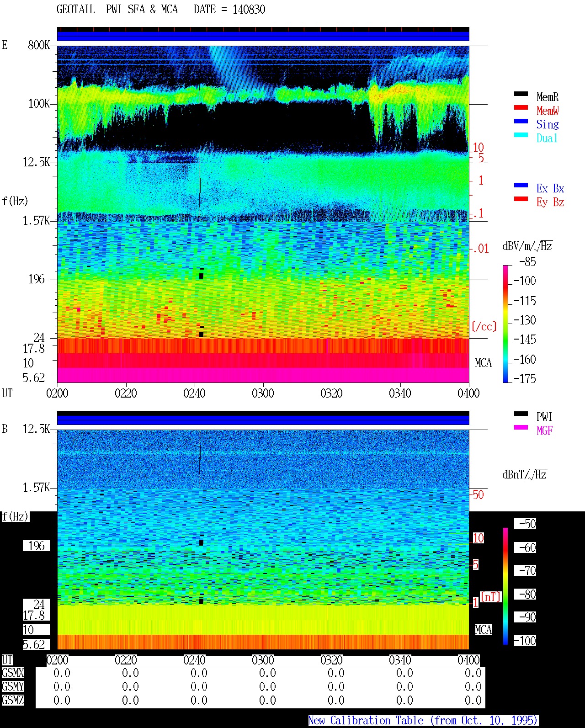Select the red [nT] unit label
This screenshot has width=585, height=728.
point(490,597)
